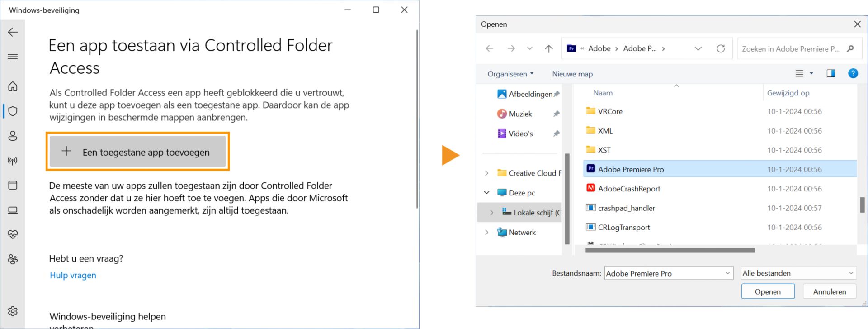The height and width of the screenshot is (329, 868).
Task: Open Account protection person icon
Action: click(x=13, y=136)
